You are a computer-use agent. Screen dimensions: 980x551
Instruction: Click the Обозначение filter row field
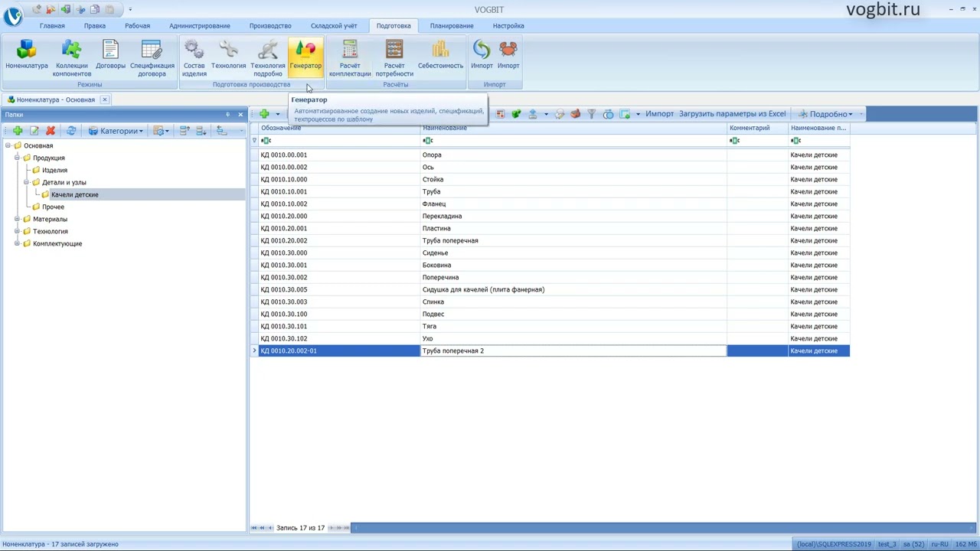(338, 141)
